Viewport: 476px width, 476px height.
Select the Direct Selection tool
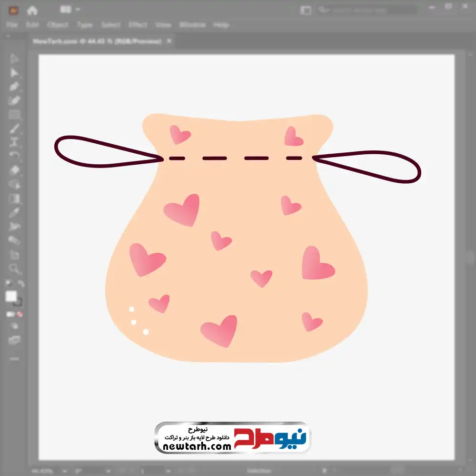pos(14,72)
